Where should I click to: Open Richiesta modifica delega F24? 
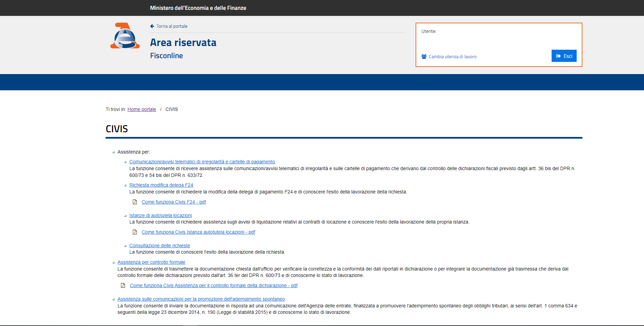(x=161, y=185)
